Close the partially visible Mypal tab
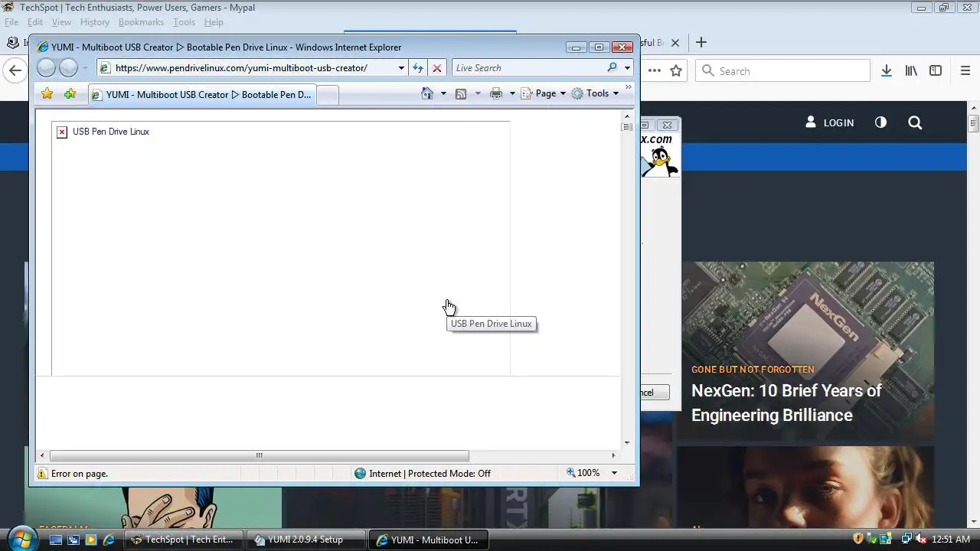This screenshot has height=551, width=980. (x=675, y=43)
